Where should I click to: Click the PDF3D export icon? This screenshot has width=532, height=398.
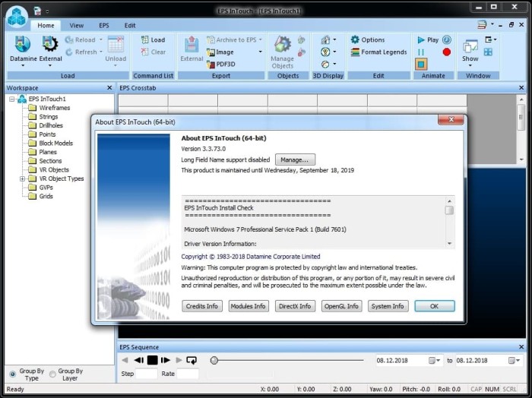211,65
